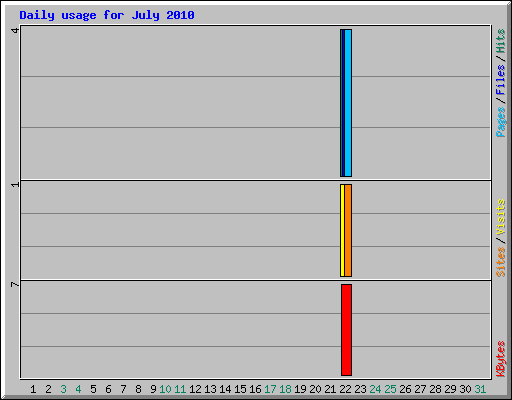512x400 pixels.
Task: Click day '24' on the x-axis
Action: click(376, 389)
